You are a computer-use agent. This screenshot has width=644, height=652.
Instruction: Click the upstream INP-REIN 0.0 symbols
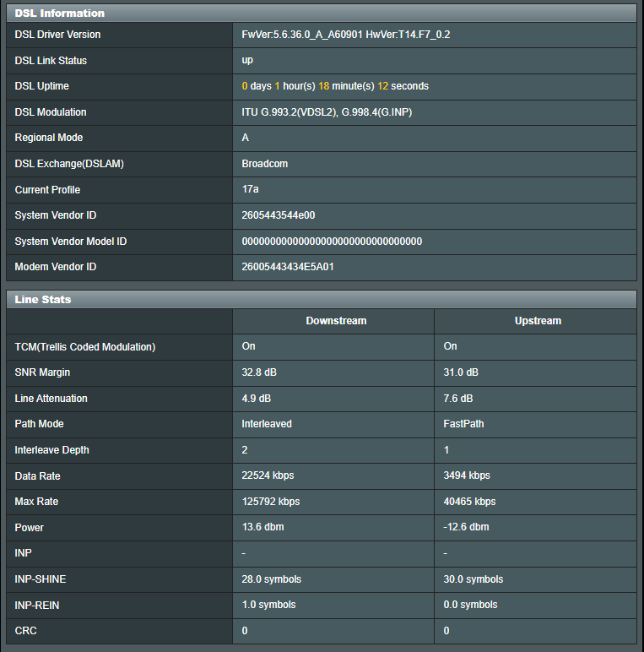[470, 605]
